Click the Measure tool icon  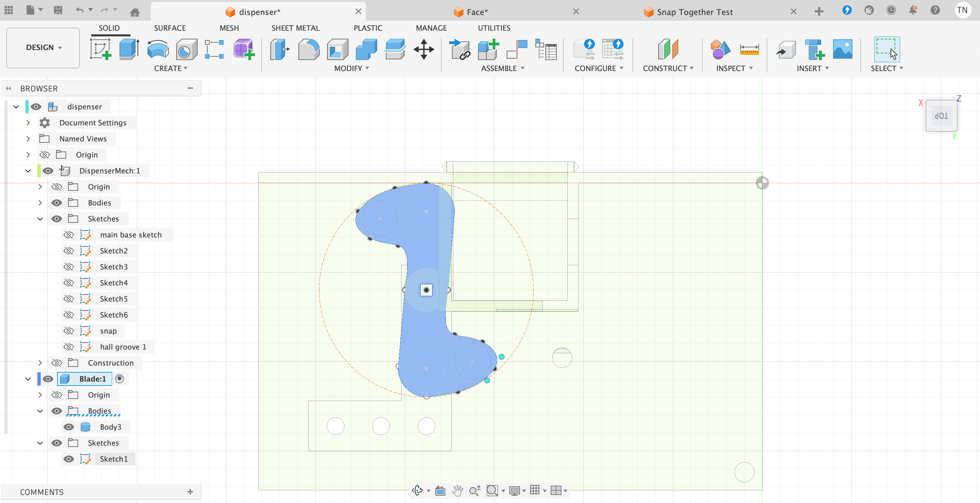pos(749,49)
